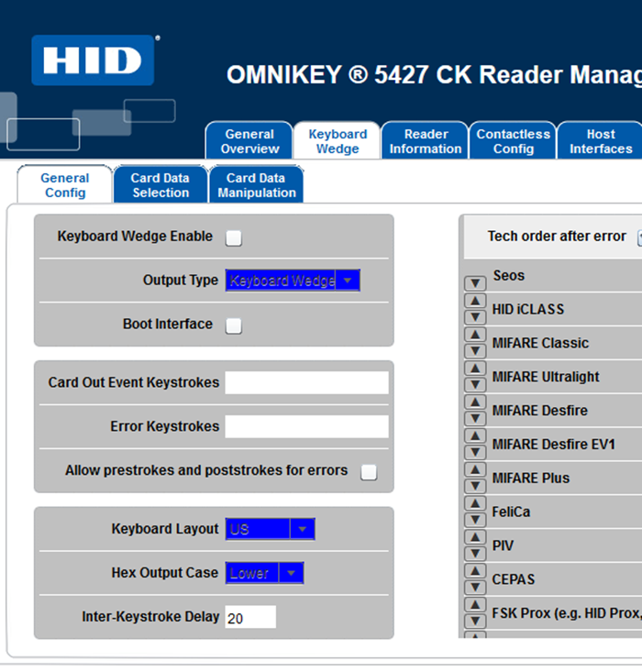Move MIFARE Desfire row down arrow
The width and height of the screenshot is (642, 672).
[x=475, y=418]
